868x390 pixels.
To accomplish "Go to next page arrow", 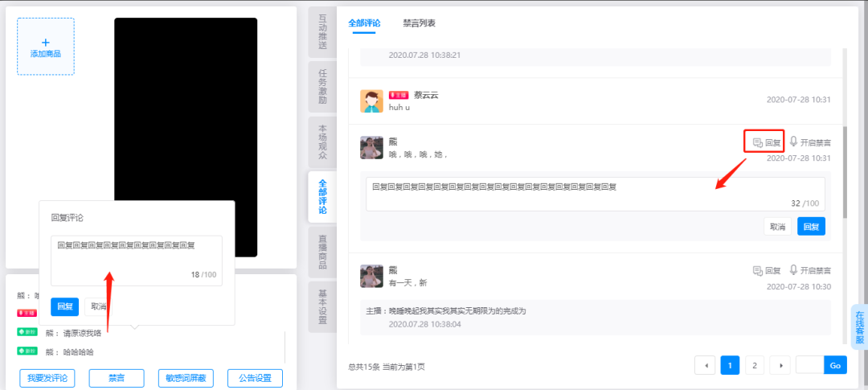I will [780, 365].
